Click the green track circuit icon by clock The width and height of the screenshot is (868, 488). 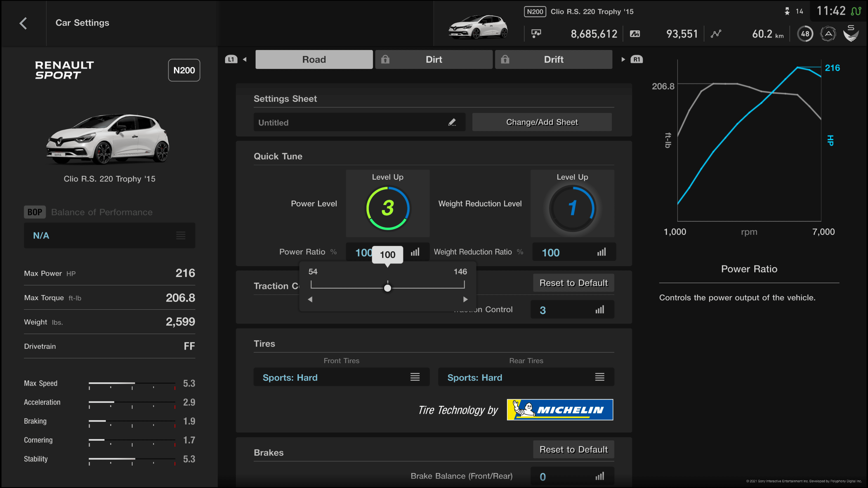point(856,11)
